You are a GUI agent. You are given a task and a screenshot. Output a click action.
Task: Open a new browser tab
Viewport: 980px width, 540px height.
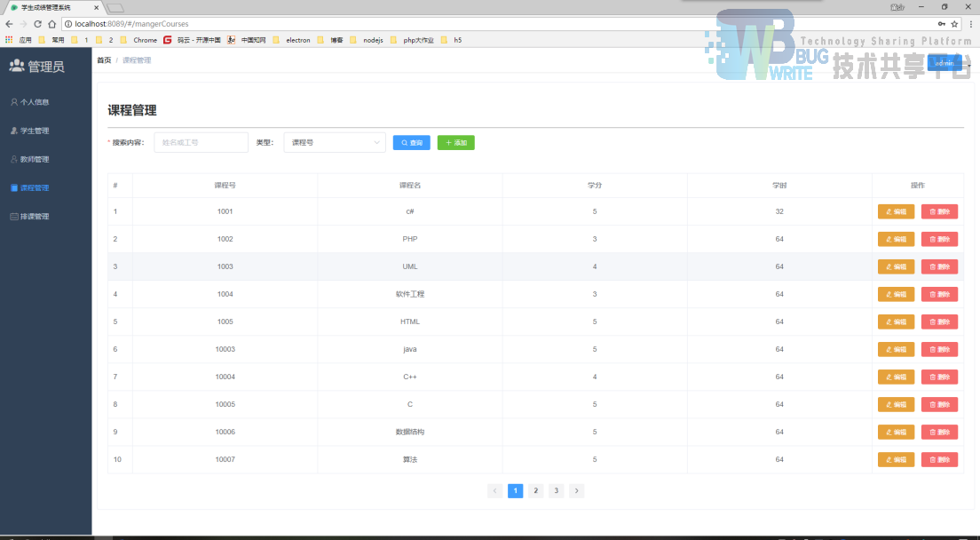pos(115,8)
